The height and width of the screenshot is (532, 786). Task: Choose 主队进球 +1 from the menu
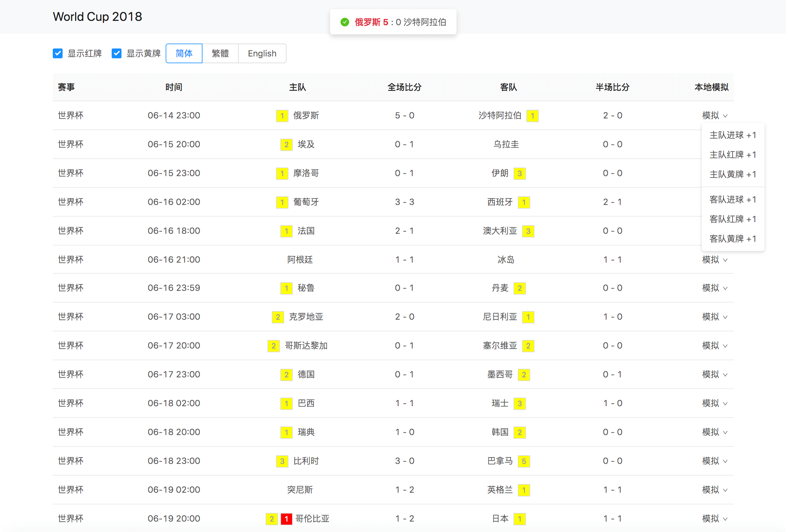tap(733, 135)
